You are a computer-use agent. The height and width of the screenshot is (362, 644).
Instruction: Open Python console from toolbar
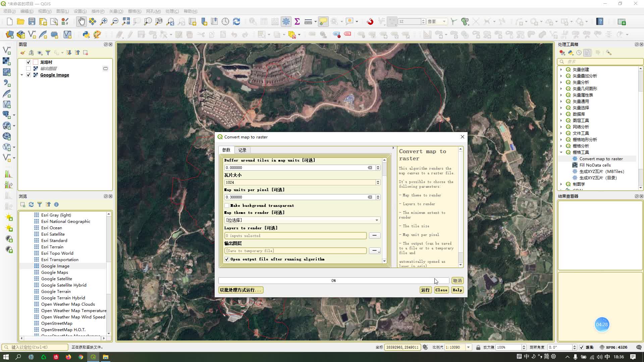point(86,35)
